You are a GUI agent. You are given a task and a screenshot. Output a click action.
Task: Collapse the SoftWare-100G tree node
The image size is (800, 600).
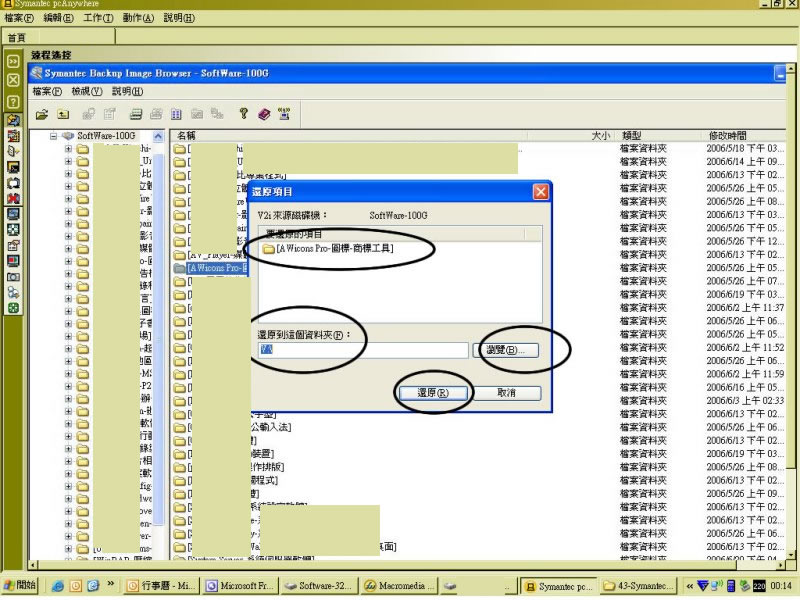click(53, 136)
